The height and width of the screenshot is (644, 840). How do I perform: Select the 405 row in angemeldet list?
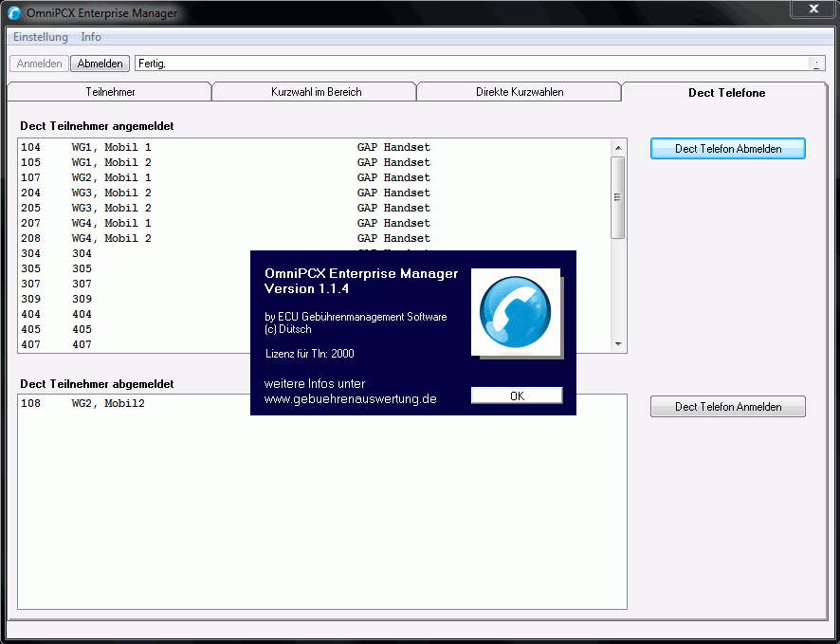(135, 329)
